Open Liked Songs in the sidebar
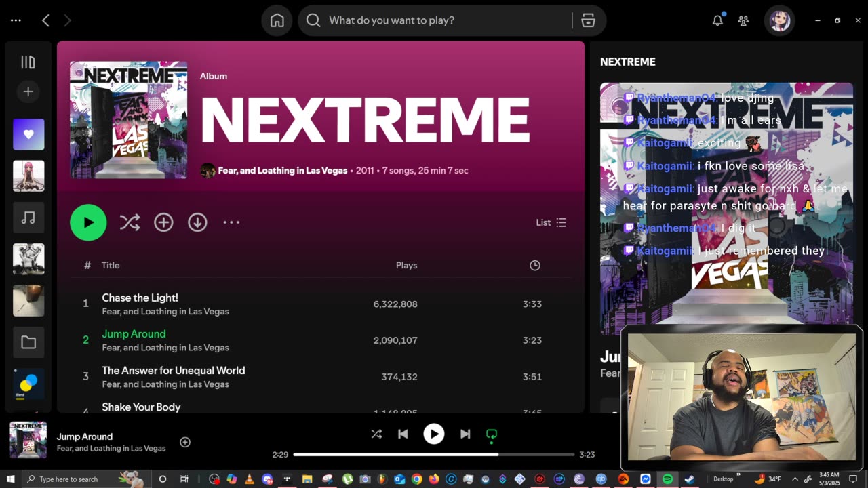This screenshot has height=488, width=868. tap(28, 134)
